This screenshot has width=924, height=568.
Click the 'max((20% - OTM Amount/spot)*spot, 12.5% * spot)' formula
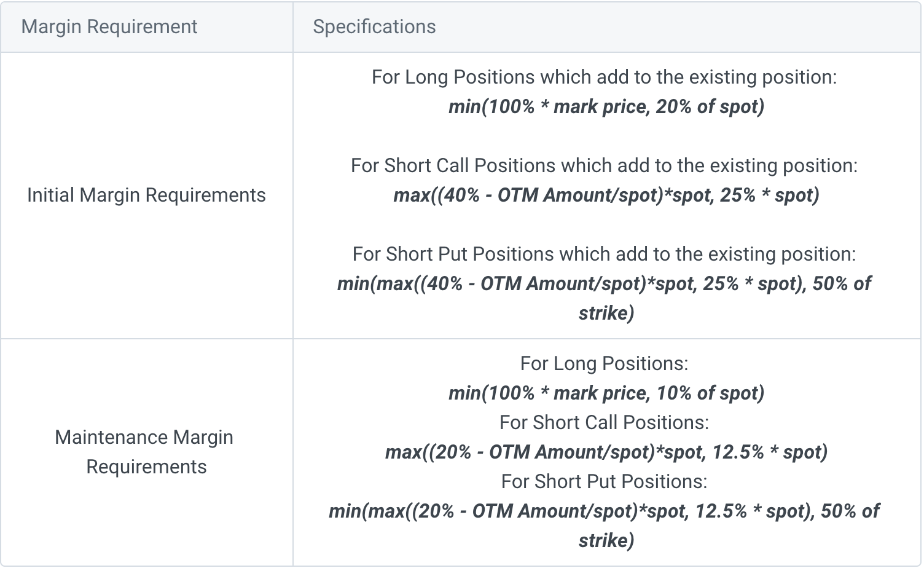pos(606,452)
